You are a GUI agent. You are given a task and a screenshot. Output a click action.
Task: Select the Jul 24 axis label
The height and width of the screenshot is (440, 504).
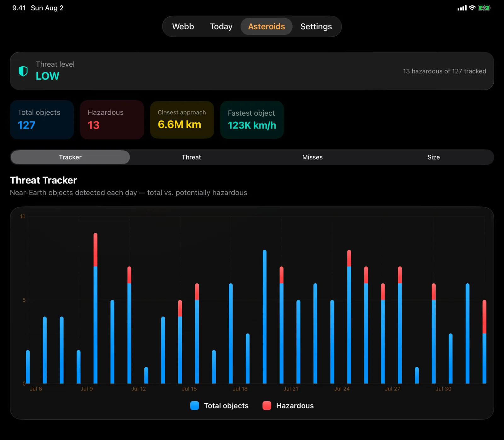coord(342,389)
